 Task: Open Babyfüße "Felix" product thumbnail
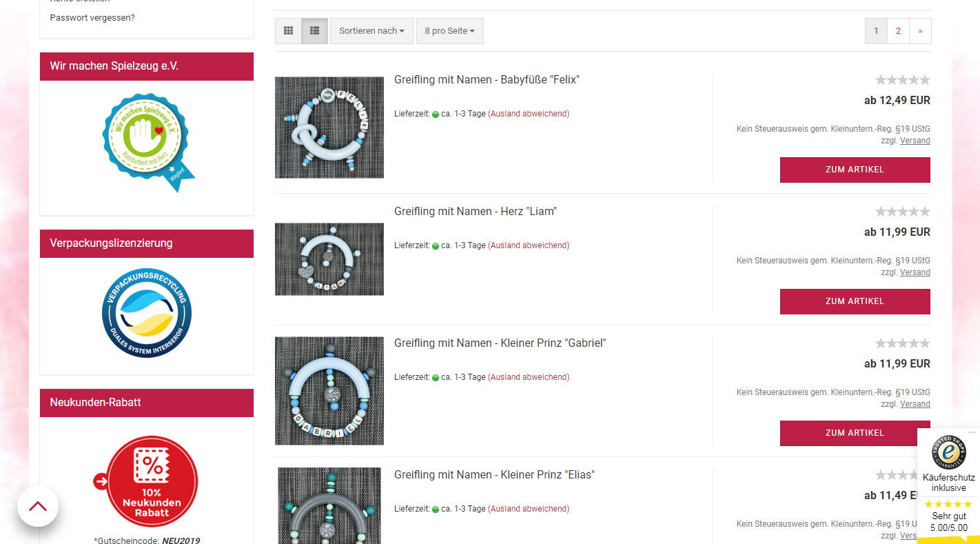[329, 128]
